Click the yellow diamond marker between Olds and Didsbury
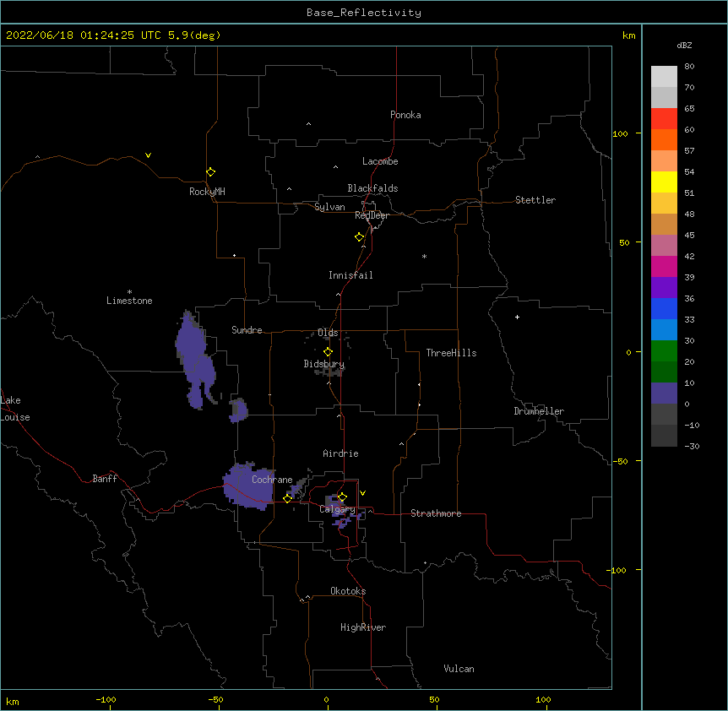Viewport: 728px width, 711px height. click(328, 352)
